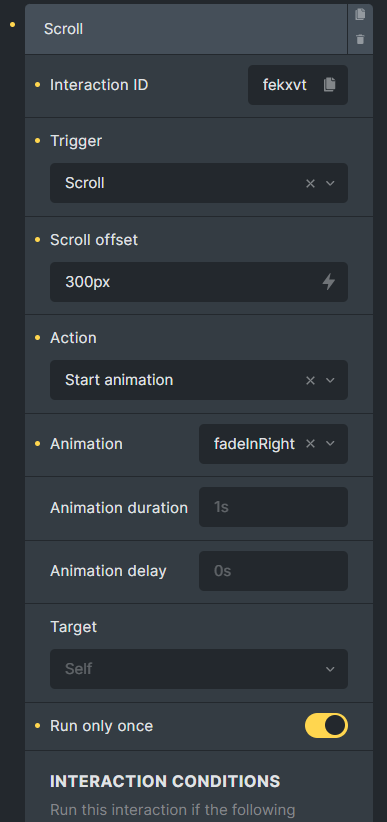Click the Interaction ID value fekxvt

click(285, 85)
